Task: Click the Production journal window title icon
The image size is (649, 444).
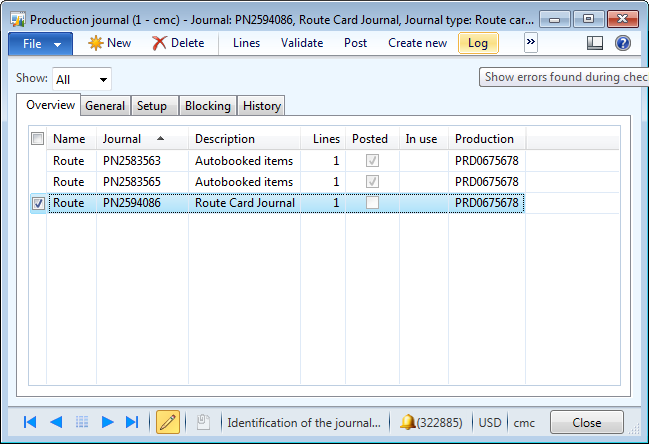Action: pyautogui.click(x=18, y=19)
